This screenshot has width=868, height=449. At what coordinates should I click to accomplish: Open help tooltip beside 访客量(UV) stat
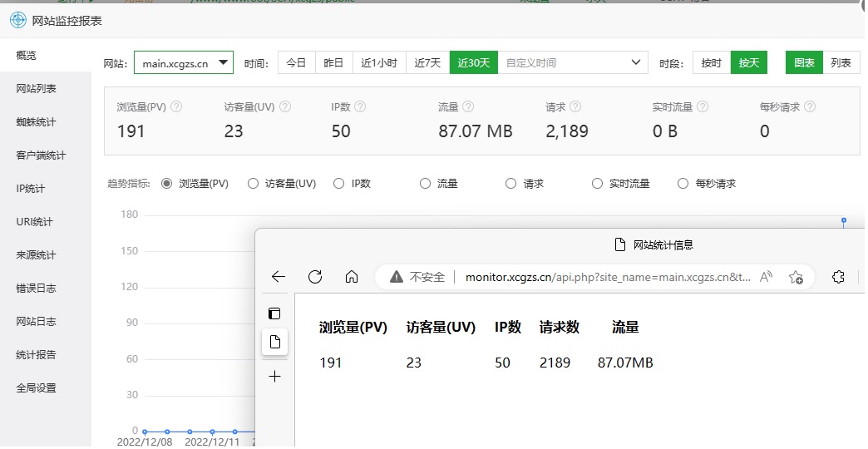(285, 107)
